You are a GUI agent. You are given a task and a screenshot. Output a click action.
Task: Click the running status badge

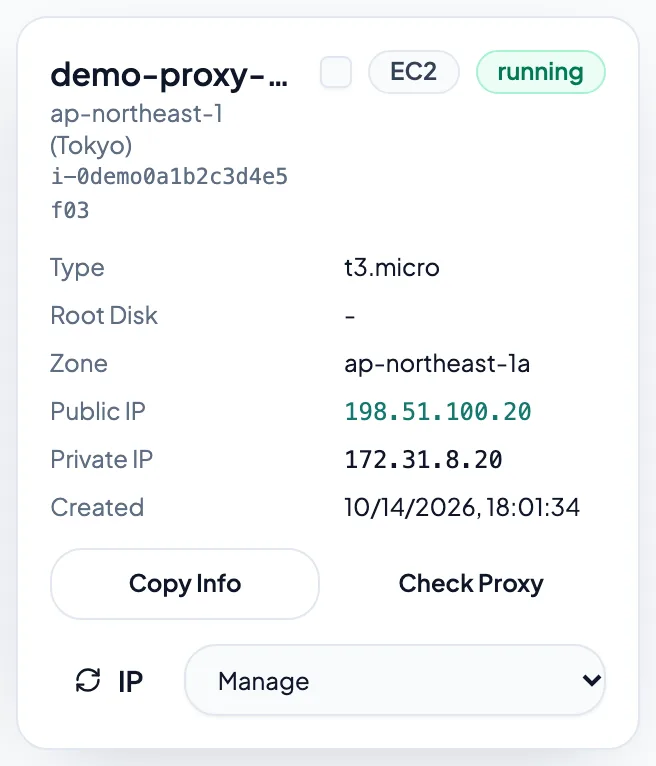click(540, 72)
